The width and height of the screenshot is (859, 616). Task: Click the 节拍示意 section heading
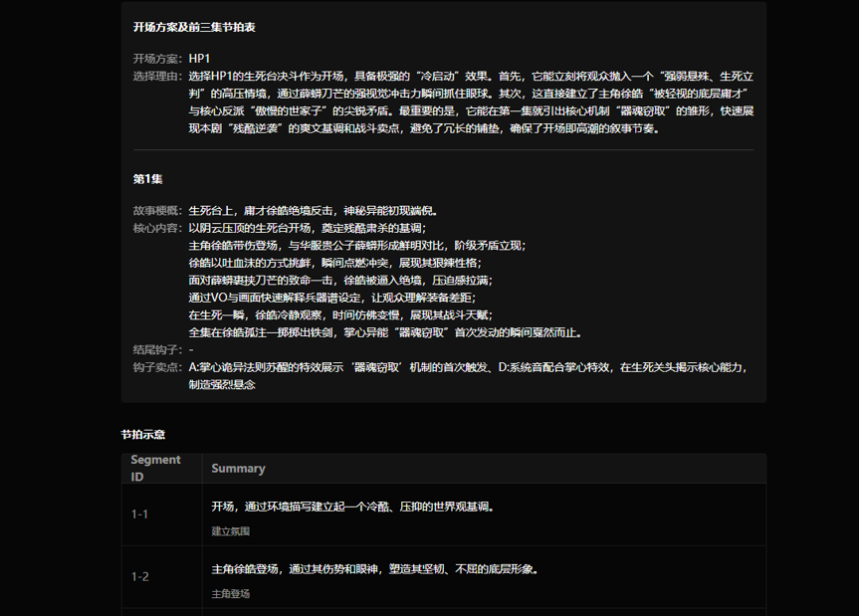click(143, 435)
